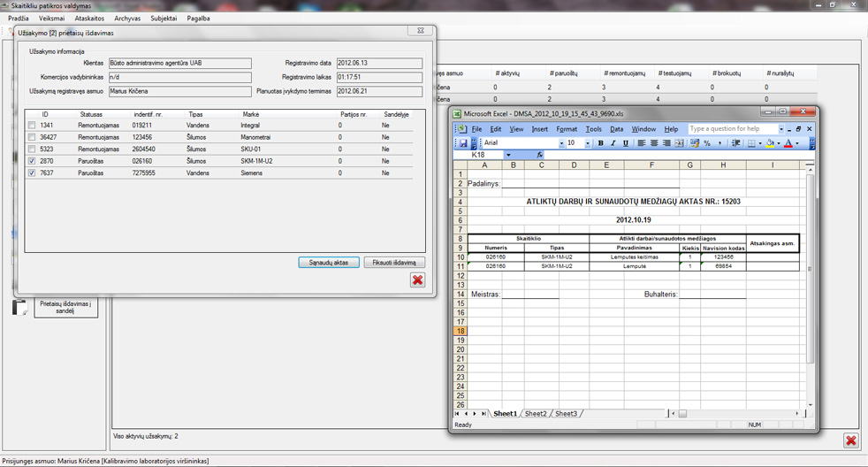Check the box for device ID 1341
The image size is (868, 467).
tap(32, 126)
